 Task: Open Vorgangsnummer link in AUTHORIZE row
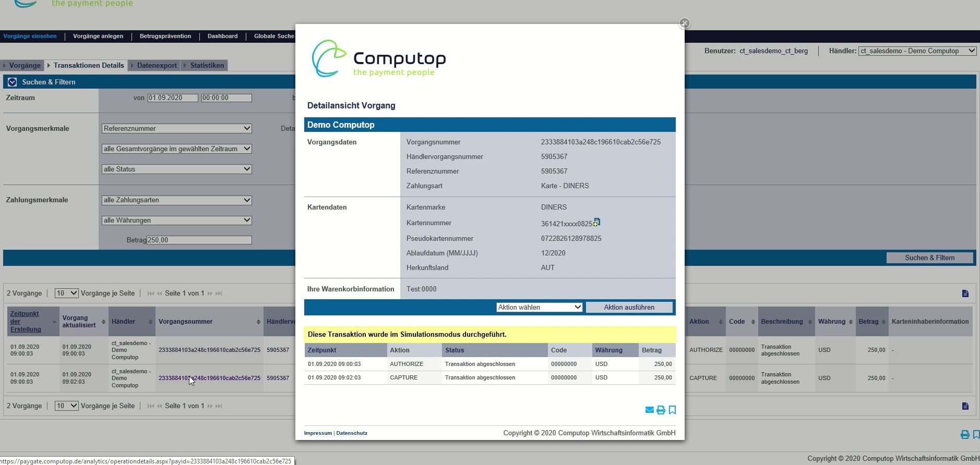[x=209, y=350]
